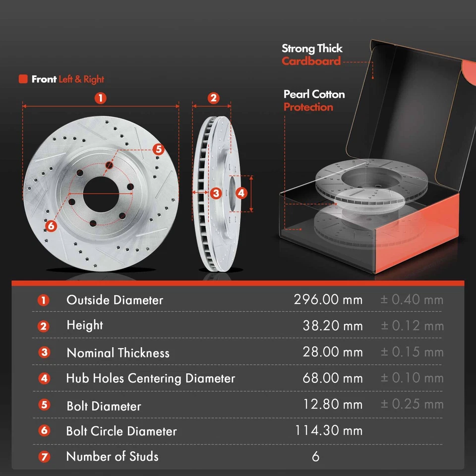Screen dimensions: 476x476
Task: Open the Nominal Thickness entry
Action: (118, 353)
